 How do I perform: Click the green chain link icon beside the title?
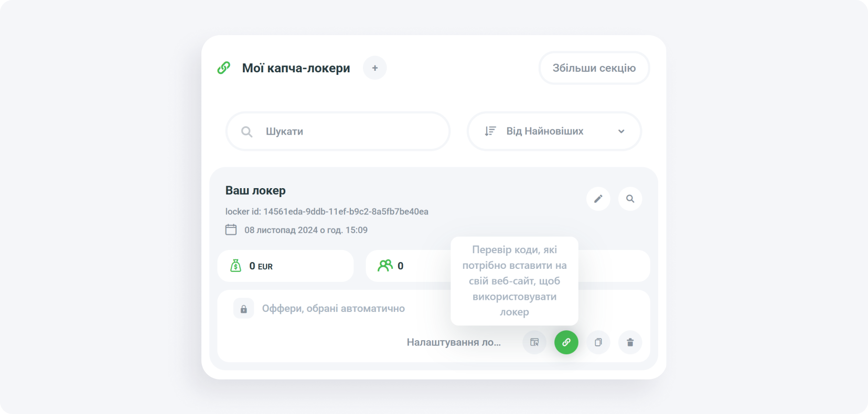224,68
